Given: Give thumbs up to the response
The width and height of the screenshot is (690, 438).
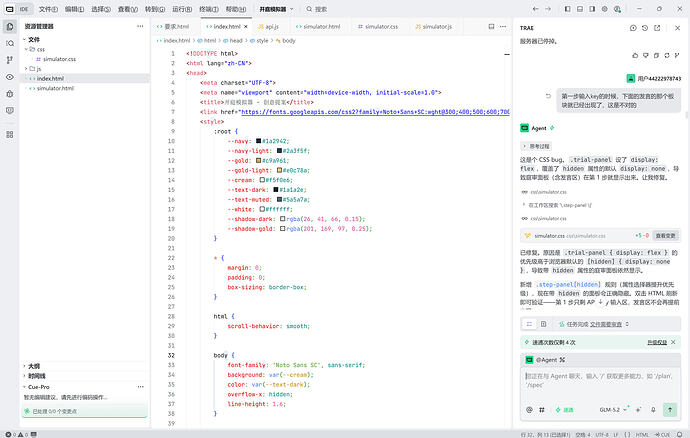Looking at the screenshot, I should (635, 55).
